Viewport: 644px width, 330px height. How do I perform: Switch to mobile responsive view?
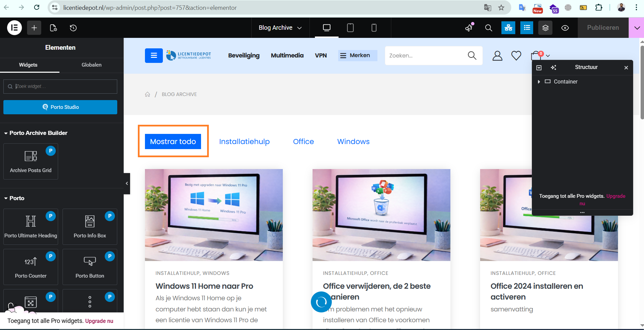pos(374,28)
